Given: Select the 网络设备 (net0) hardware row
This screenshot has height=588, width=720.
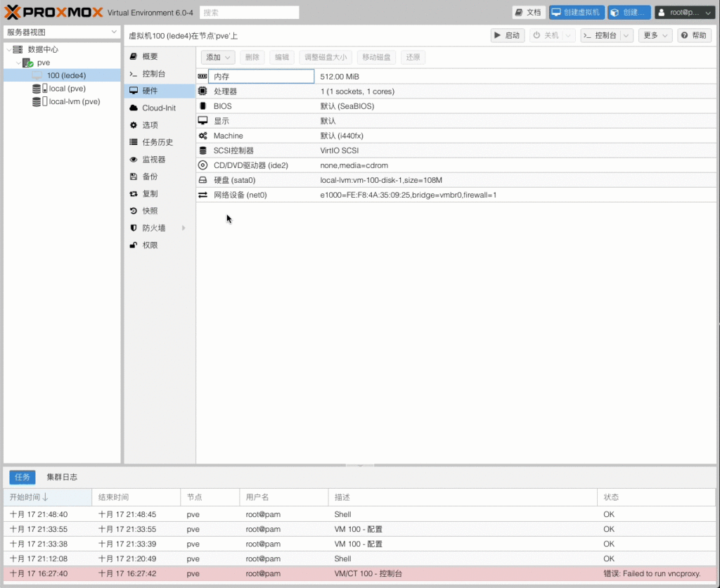Looking at the screenshot, I should pyautogui.click(x=240, y=195).
